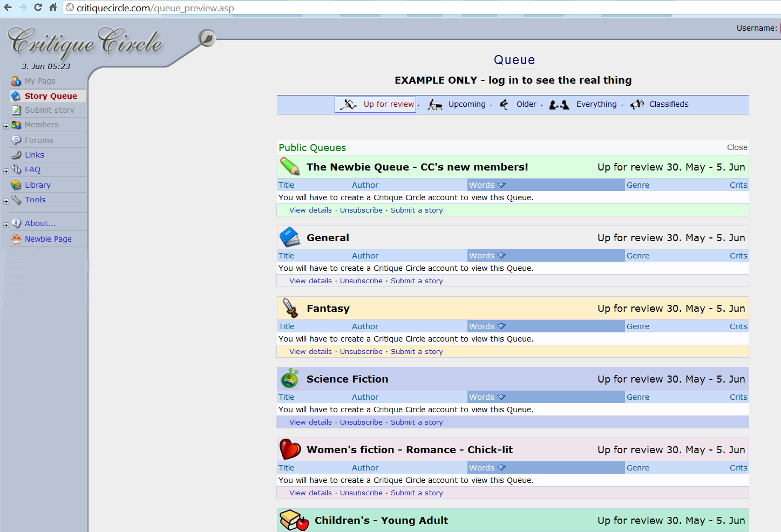The height and width of the screenshot is (532, 781).
Task: Expand the FAQ sidebar section
Action: (x=6, y=171)
